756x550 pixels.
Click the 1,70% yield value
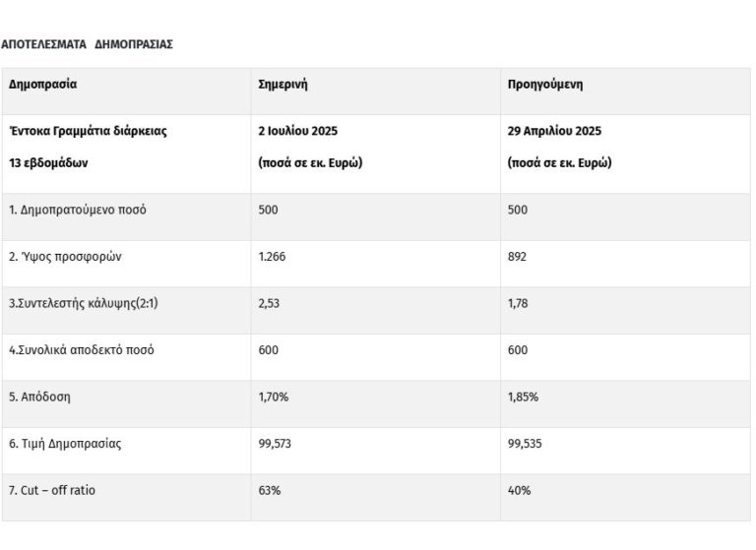point(273,397)
